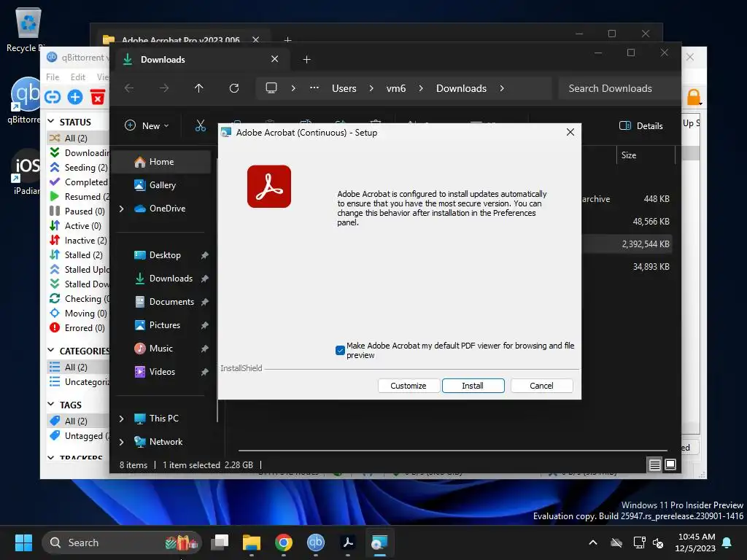Viewport: 747px width, 560px height.
Task: Click the PC icon in address bar
Action: [271, 88]
